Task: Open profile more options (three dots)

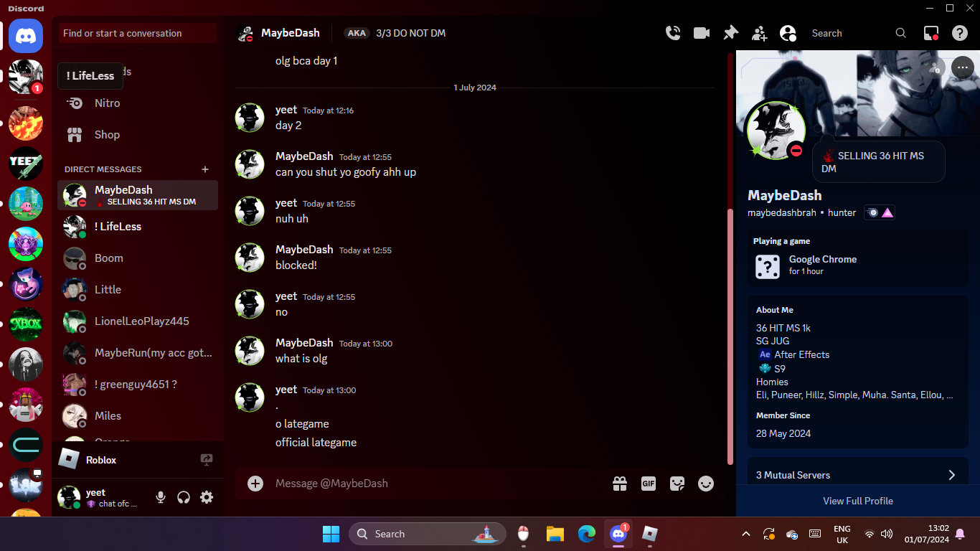Action: 963,67
